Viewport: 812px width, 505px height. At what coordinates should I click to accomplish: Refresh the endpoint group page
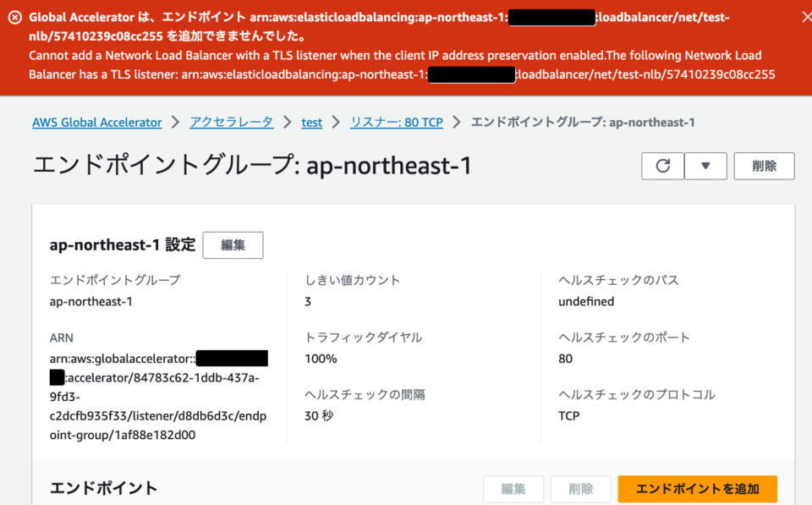click(x=662, y=166)
